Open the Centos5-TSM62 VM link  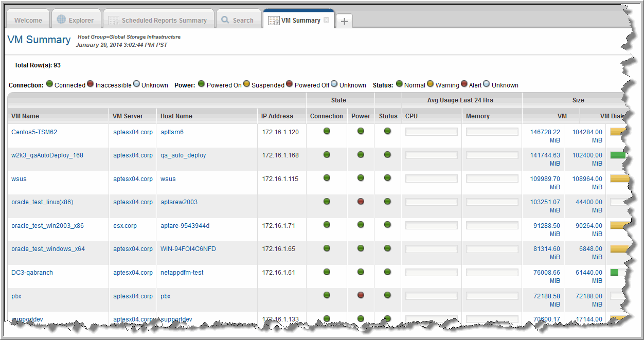[x=34, y=132]
